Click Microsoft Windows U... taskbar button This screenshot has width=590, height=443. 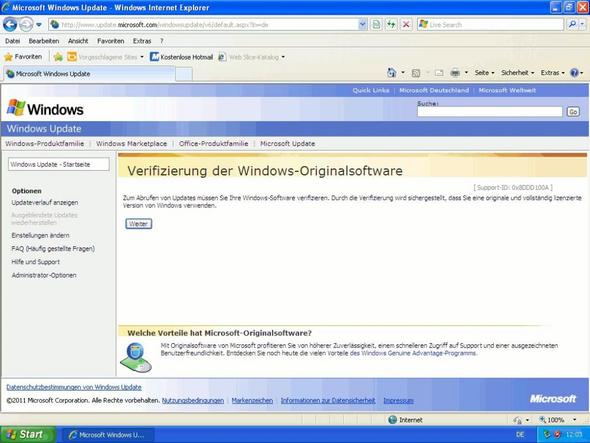(x=108, y=435)
